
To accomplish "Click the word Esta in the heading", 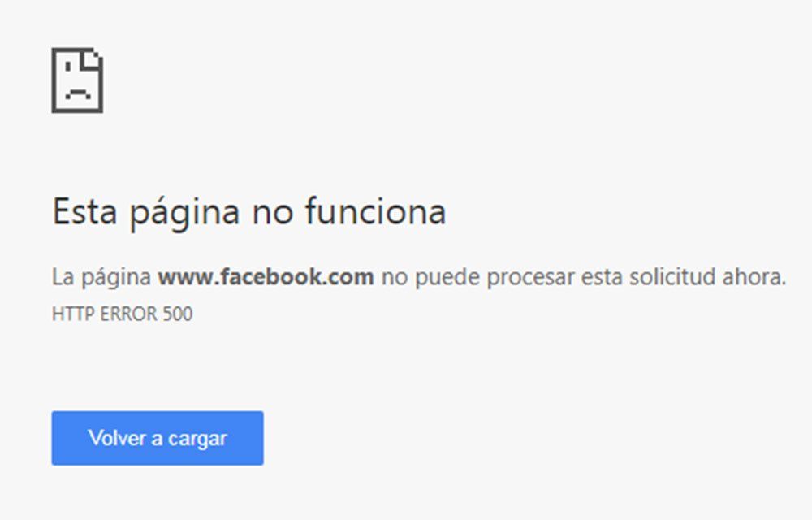I will tap(84, 211).
